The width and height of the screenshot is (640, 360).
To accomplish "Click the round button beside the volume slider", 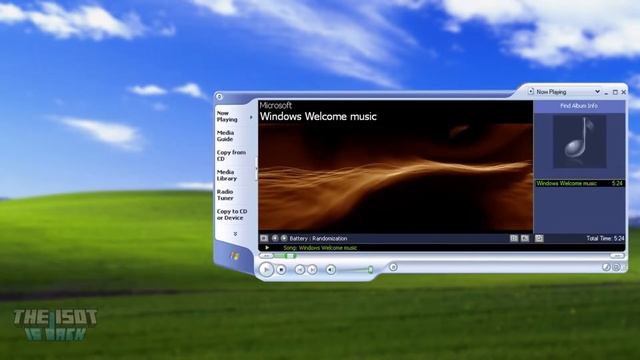I will click(x=393, y=267).
